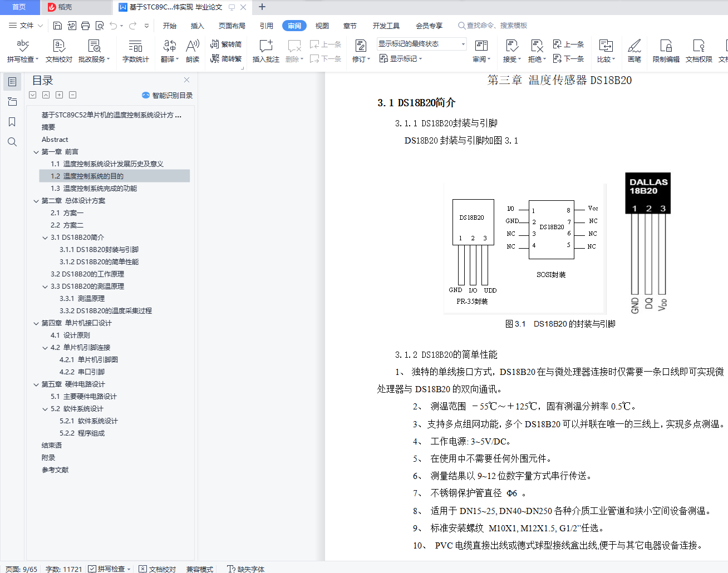
Task: Switch to the 插入 ribbon tab
Action: coord(198,26)
